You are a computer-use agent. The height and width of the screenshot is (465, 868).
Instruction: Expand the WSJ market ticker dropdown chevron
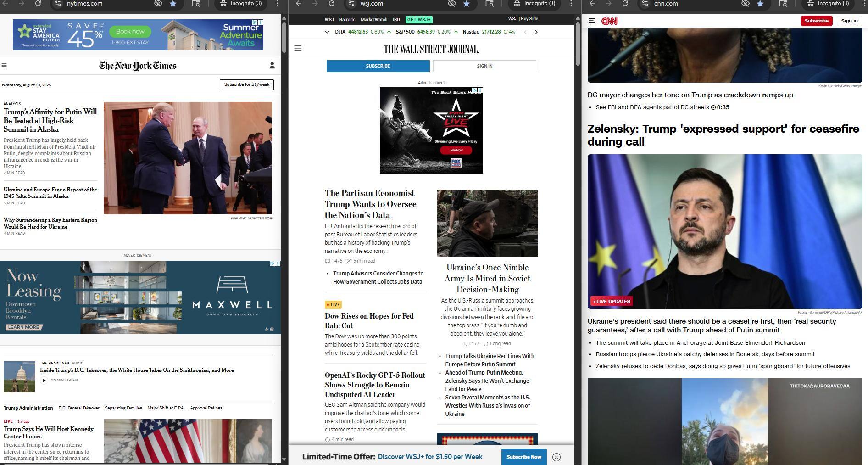(x=327, y=32)
